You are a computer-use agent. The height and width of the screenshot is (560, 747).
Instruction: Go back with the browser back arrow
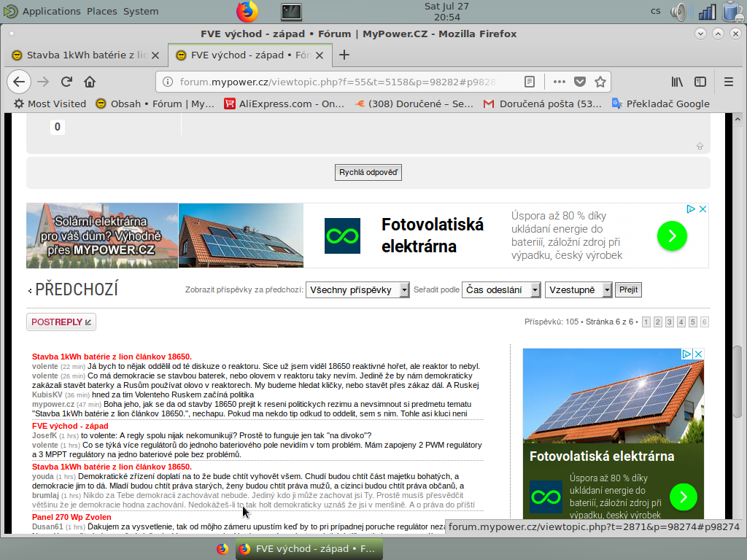point(19,82)
